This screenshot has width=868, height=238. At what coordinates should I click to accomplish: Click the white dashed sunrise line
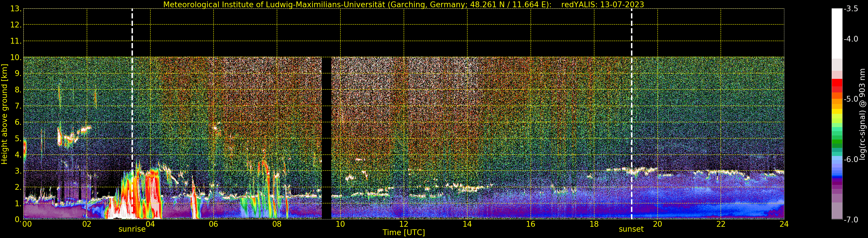pos(132,114)
